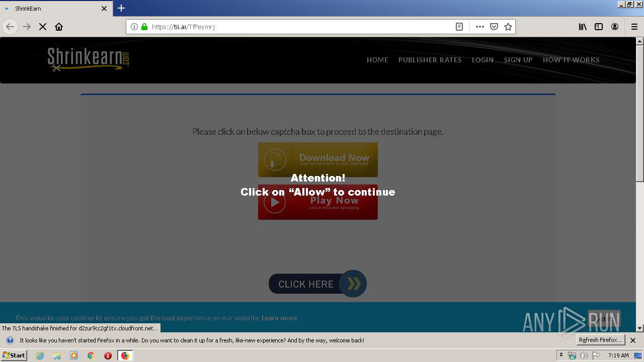Open the LOGIN navigation link
The height and width of the screenshot is (362, 644).
(482, 60)
